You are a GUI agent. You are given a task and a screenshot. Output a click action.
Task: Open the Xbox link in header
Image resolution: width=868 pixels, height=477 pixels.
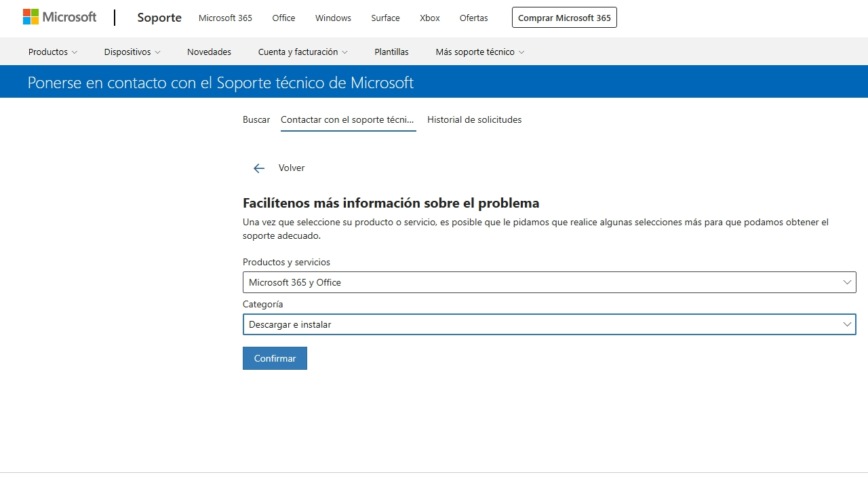(430, 18)
